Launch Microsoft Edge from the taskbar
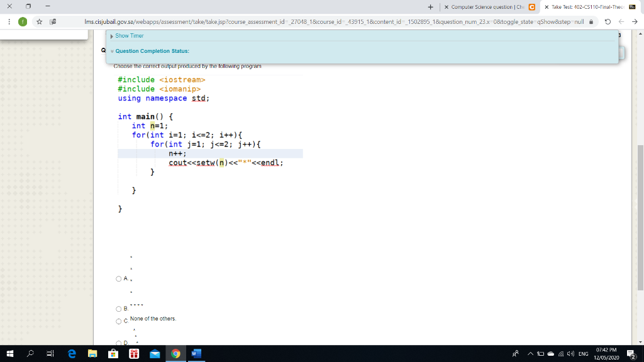Image resolution: width=644 pixels, height=362 pixels. [x=72, y=353]
